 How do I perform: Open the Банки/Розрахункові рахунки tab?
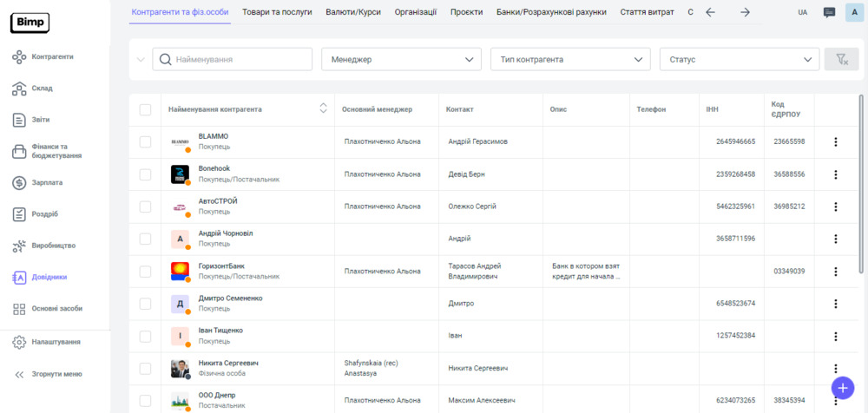pos(551,12)
